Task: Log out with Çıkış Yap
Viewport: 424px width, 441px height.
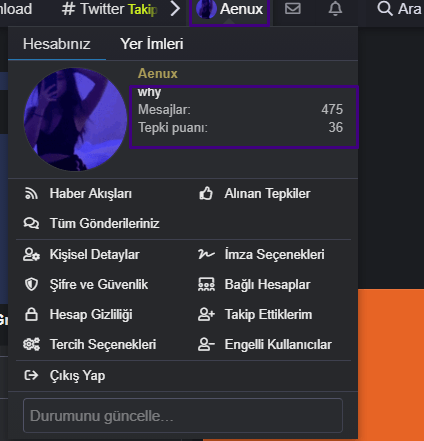Action: point(77,376)
